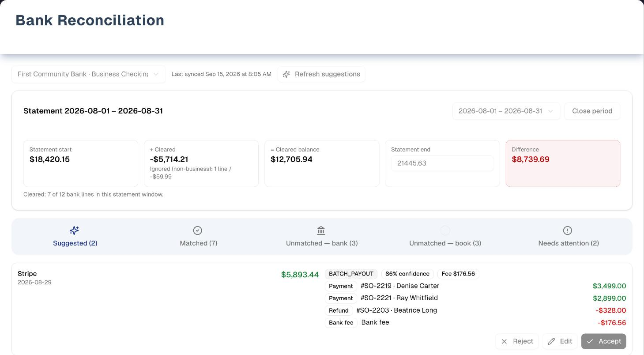644x355 pixels.
Task: Switch to the Suggested (2) tab
Action: [75, 236]
